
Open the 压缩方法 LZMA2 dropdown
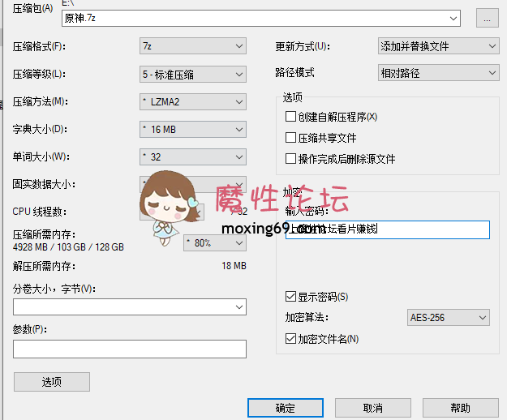pos(192,101)
